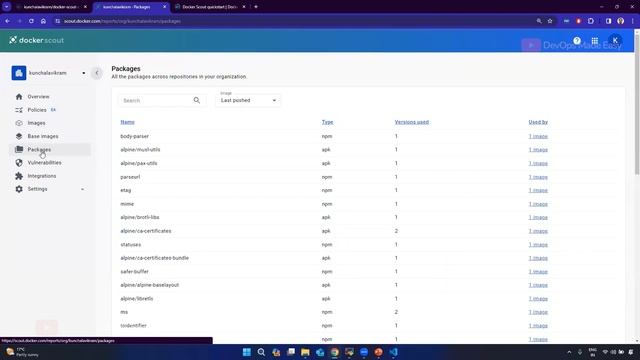Select the mime package name

(127, 204)
